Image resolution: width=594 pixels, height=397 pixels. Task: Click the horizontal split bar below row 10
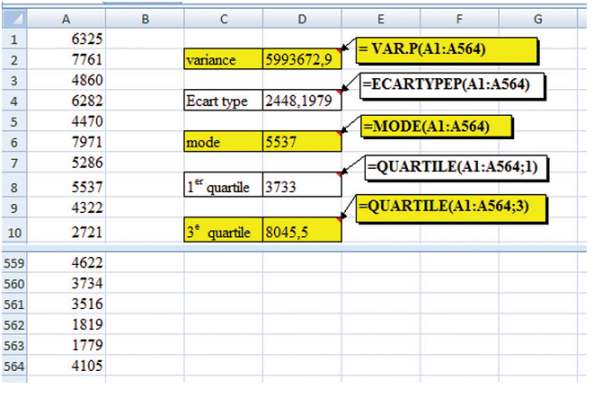coord(294,248)
